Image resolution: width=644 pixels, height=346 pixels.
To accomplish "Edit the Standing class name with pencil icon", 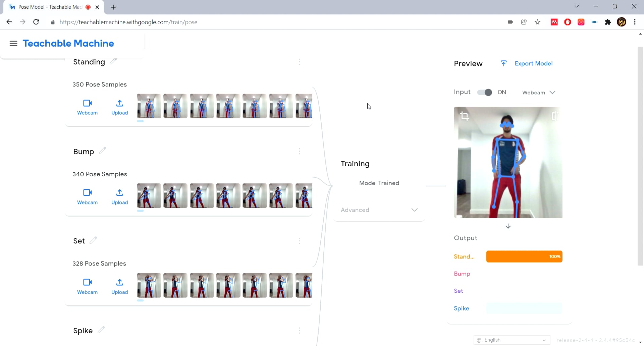I will point(113,61).
